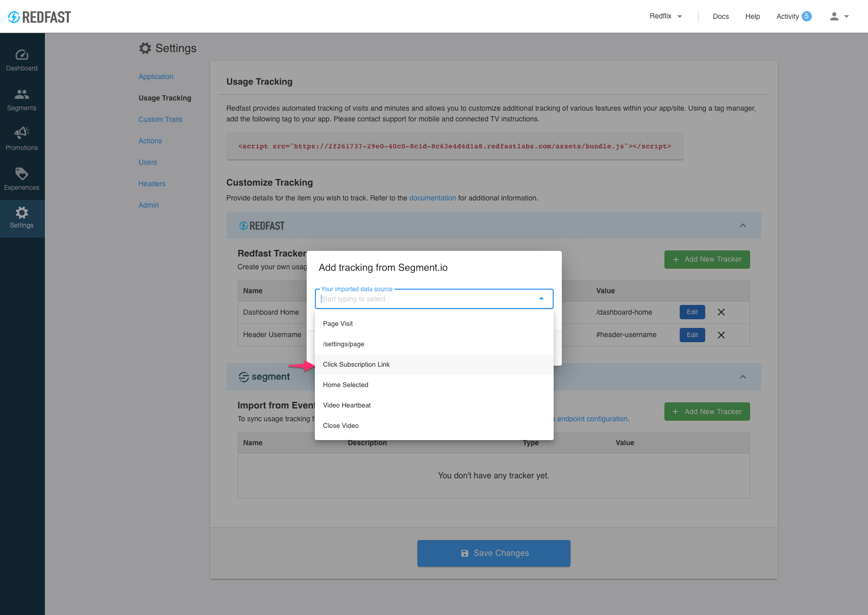Click the Header Username name cell
This screenshot has height=615, width=868.
pos(272,335)
